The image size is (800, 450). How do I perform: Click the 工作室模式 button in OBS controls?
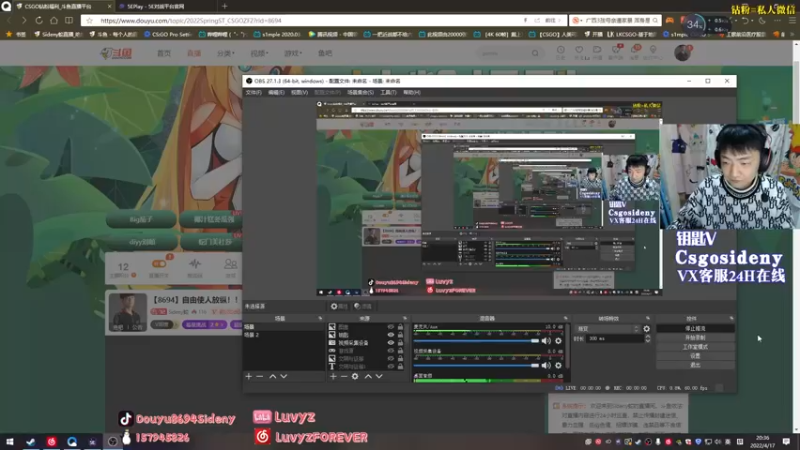pos(695,347)
